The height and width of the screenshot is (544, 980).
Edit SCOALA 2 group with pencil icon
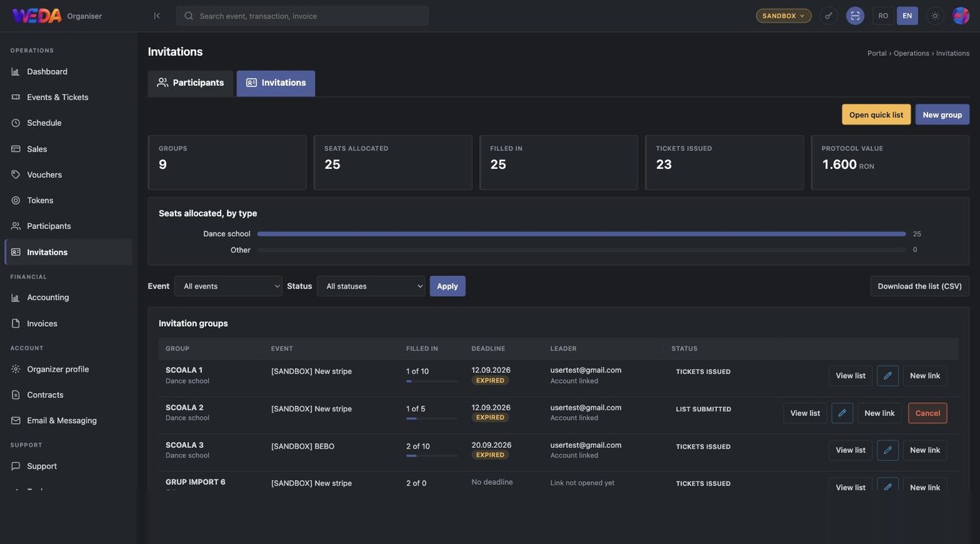click(842, 413)
